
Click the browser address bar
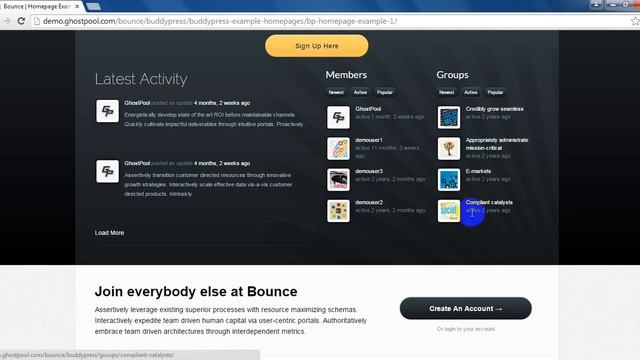click(331, 21)
